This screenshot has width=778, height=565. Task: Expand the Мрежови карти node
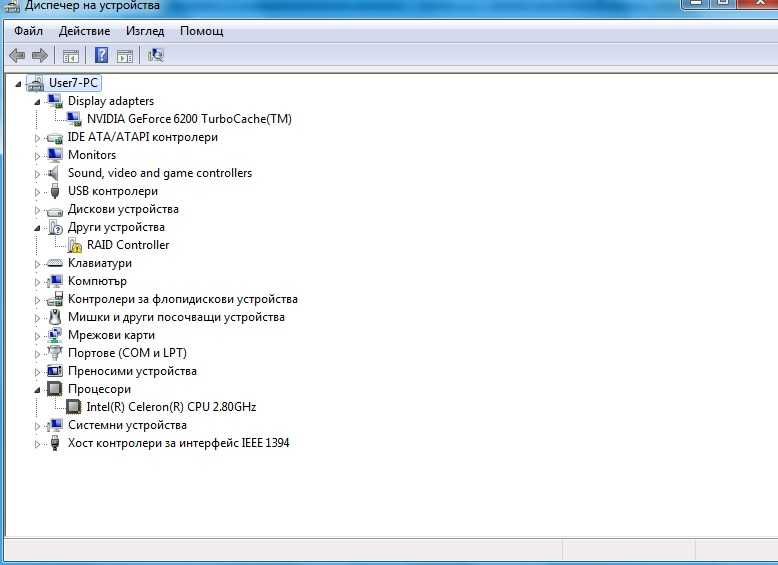(37, 336)
